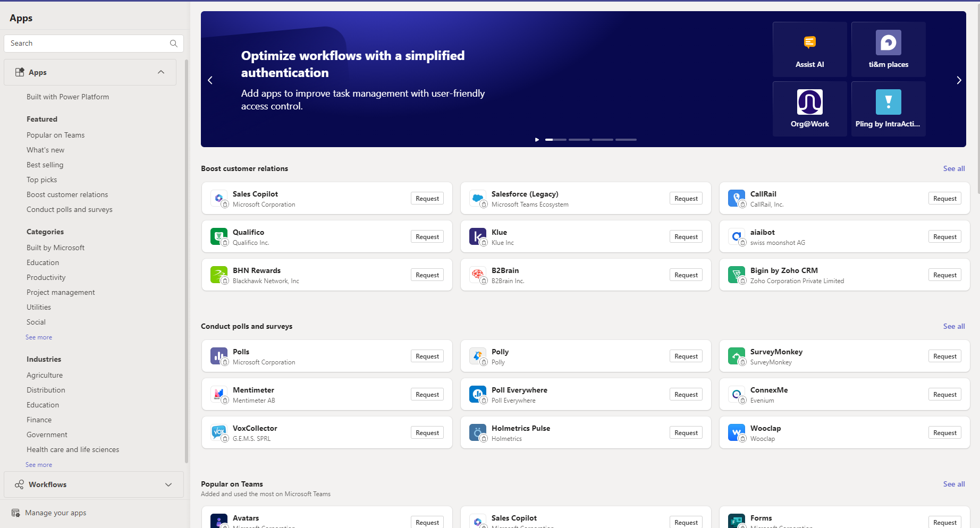The height and width of the screenshot is (528, 980).
Task: Select Agriculture industry
Action: tap(45, 375)
